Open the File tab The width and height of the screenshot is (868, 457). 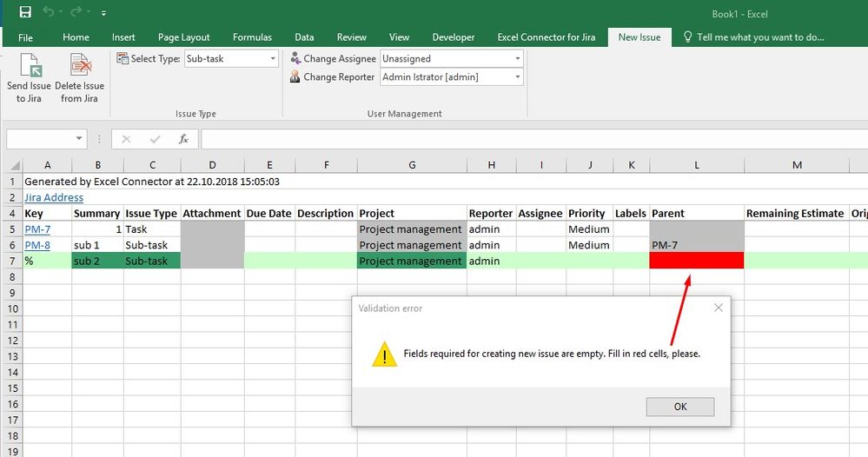pyautogui.click(x=25, y=37)
